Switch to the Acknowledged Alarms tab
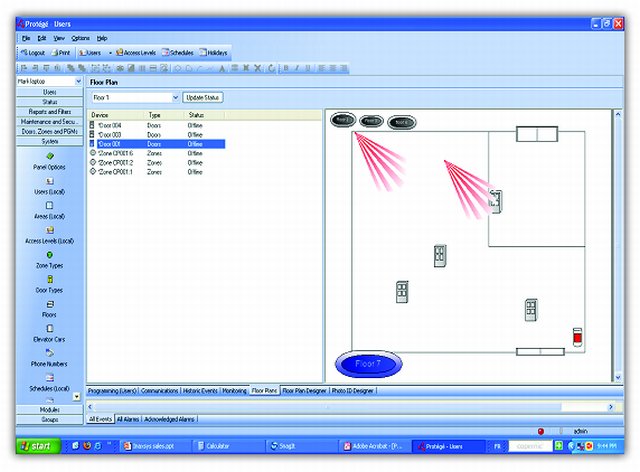The height and width of the screenshot is (472, 640). [169, 419]
